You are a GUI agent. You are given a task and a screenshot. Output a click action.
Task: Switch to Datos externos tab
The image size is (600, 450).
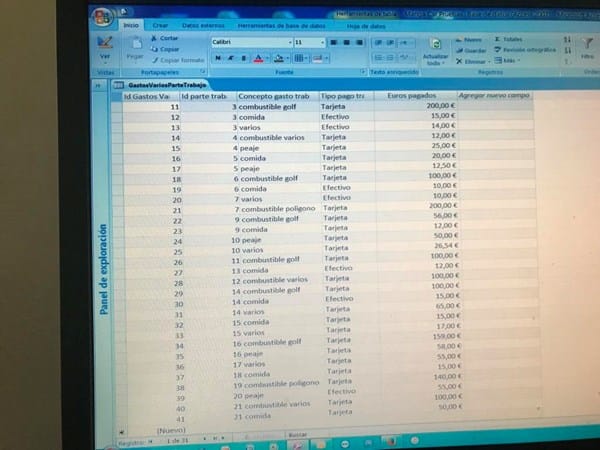[203, 26]
